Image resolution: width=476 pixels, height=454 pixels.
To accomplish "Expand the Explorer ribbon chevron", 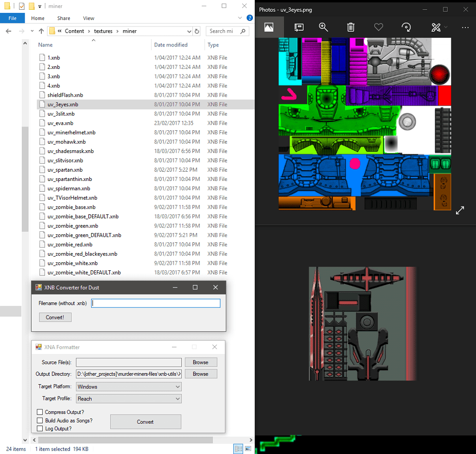I will coord(240,18).
